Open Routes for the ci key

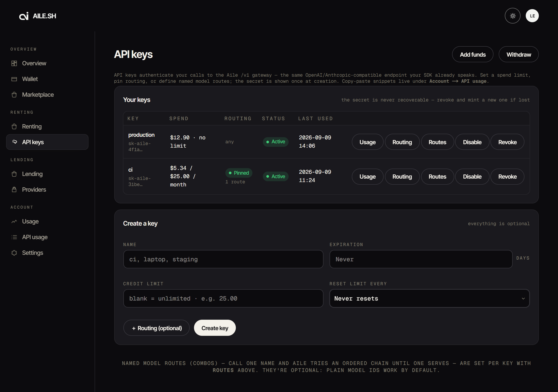(437, 177)
